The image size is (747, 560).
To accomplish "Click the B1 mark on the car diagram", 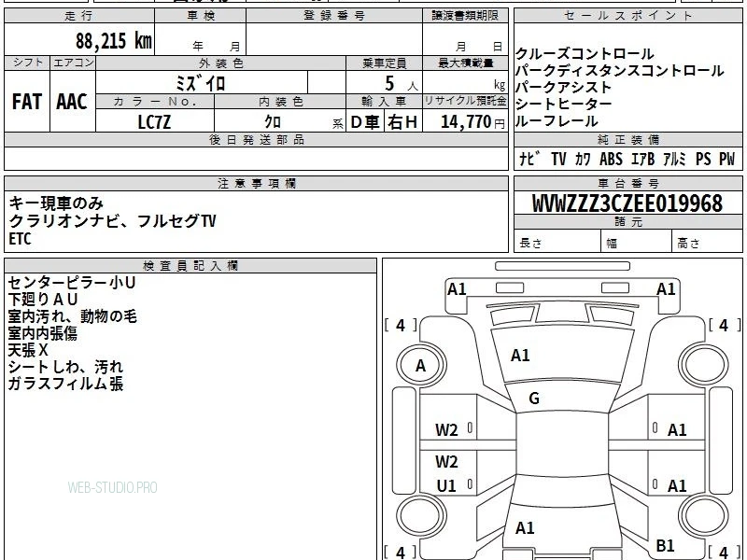I will pos(665,545).
